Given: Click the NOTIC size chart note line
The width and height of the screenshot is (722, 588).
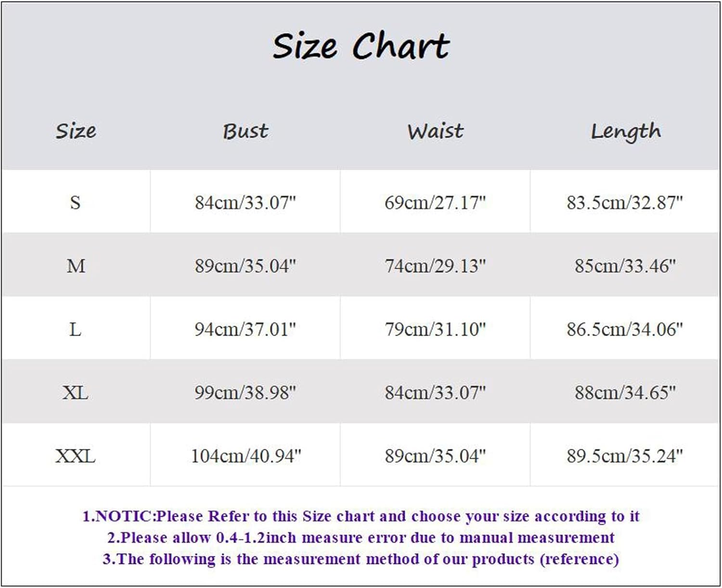Looking at the screenshot, I should click(x=361, y=516).
